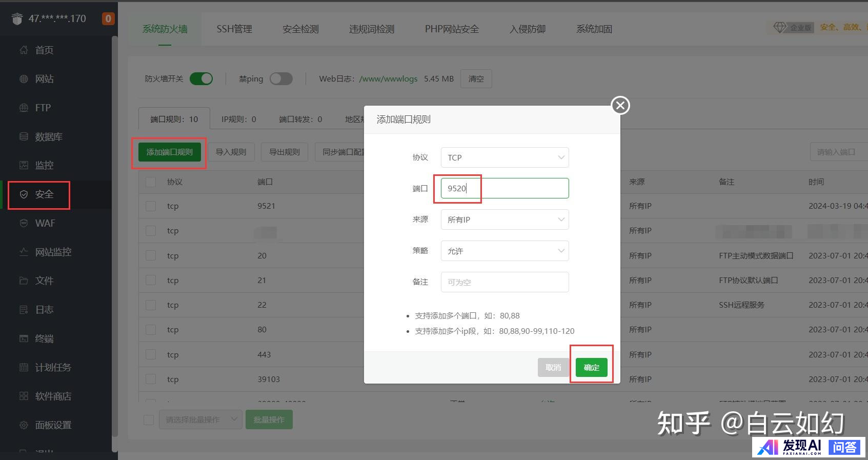Confirm with the green 确定 button

[x=591, y=367]
